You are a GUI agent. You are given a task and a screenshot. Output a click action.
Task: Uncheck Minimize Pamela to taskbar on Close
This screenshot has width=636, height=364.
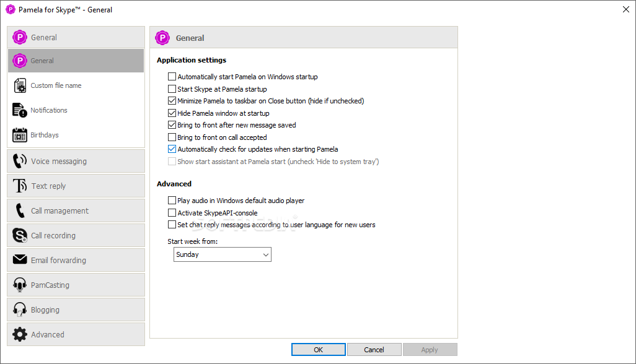[x=172, y=101]
